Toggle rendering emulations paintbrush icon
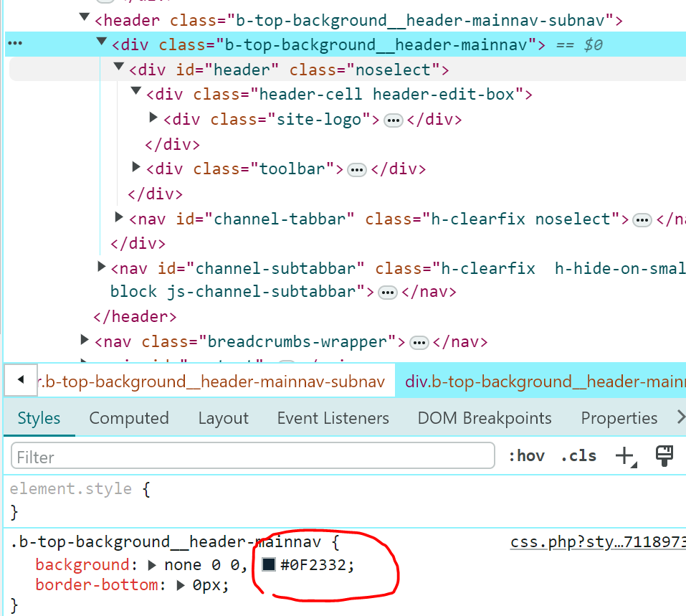Image resolution: width=686 pixels, height=616 pixels. tap(664, 456)
